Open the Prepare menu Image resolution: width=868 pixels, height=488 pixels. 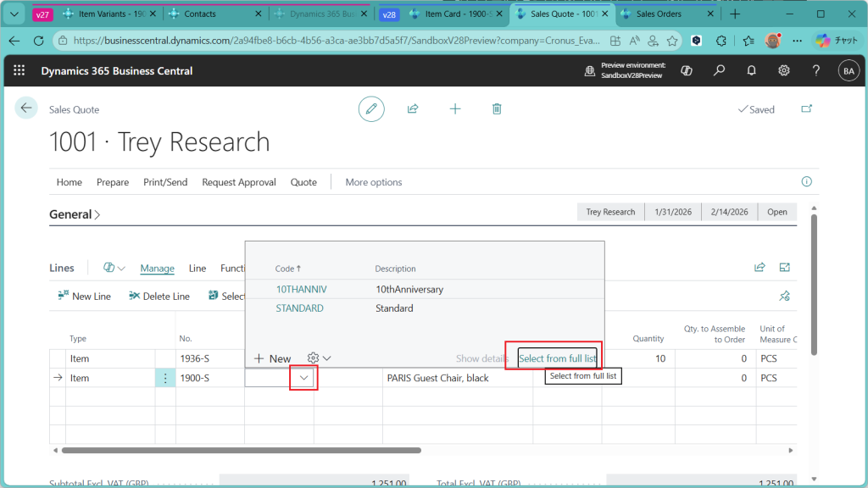click(x=113, y=182)
